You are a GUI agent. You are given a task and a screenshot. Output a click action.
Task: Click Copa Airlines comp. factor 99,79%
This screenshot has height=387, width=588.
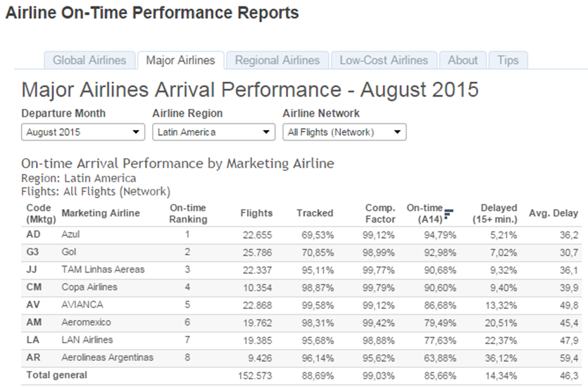coord(378,288)
